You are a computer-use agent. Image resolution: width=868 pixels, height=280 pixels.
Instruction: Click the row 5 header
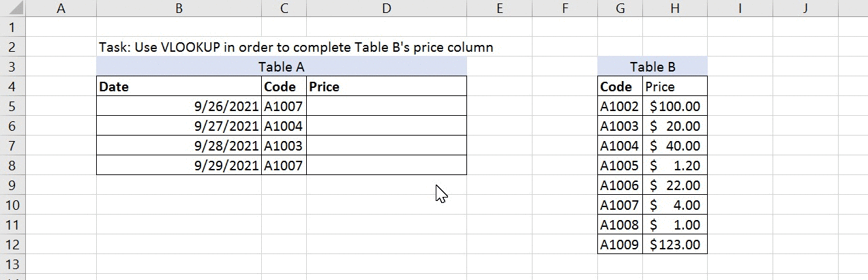[x=13, y=106]
